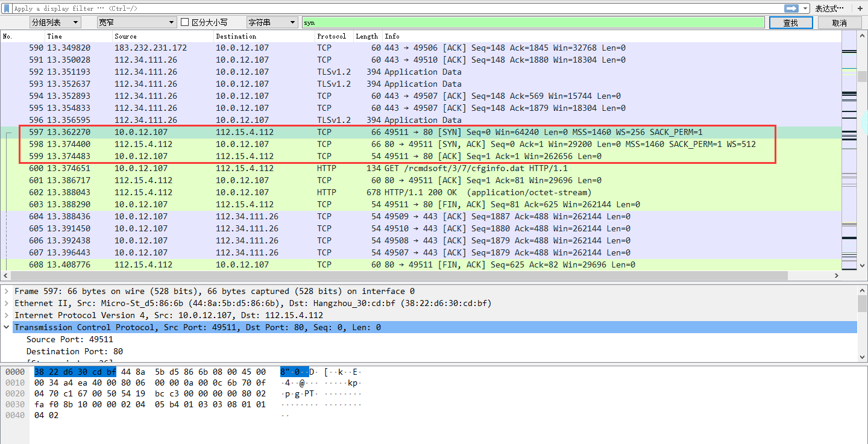Image resolution: width=868 pixels, height=444 pixels.
Task: Click the 取消 cancel button
Action: pyautogui.click(x=840, y=22)
